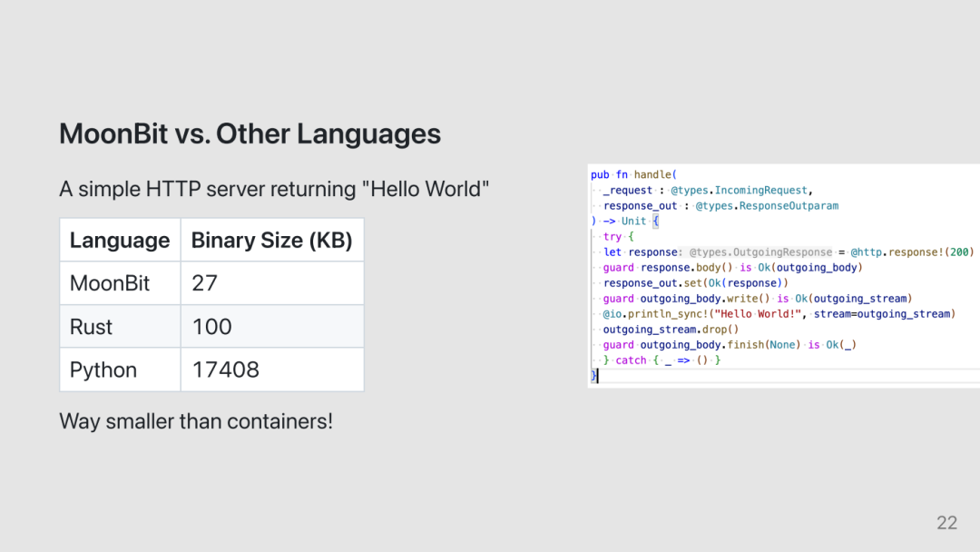Select the "Language" table header cell
The height and width of the screenshot is (552, 980).
(x=120, y=241)
